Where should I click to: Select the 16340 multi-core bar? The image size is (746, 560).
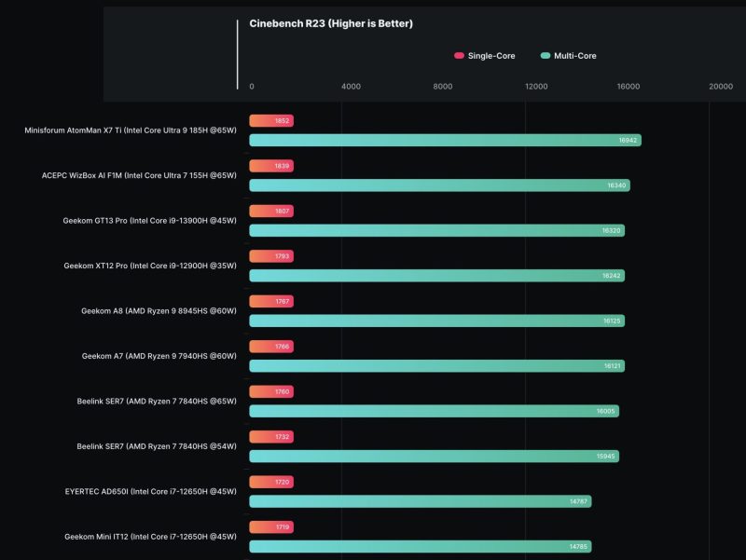click(439, 185)
